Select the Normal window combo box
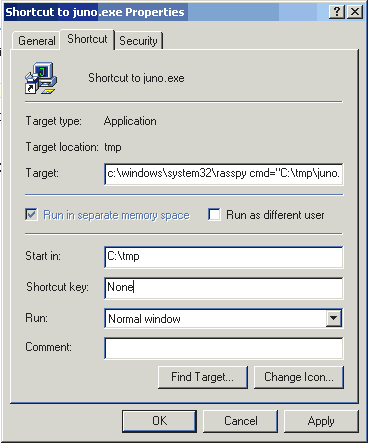The height and width of the screenshot is (443, 368). tap(224, 318)
